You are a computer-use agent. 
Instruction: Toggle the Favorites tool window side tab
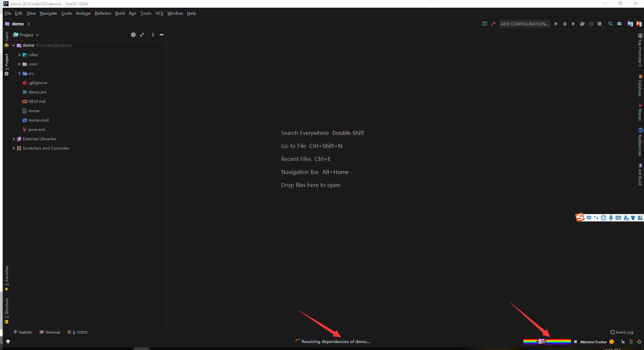[6, 278]
